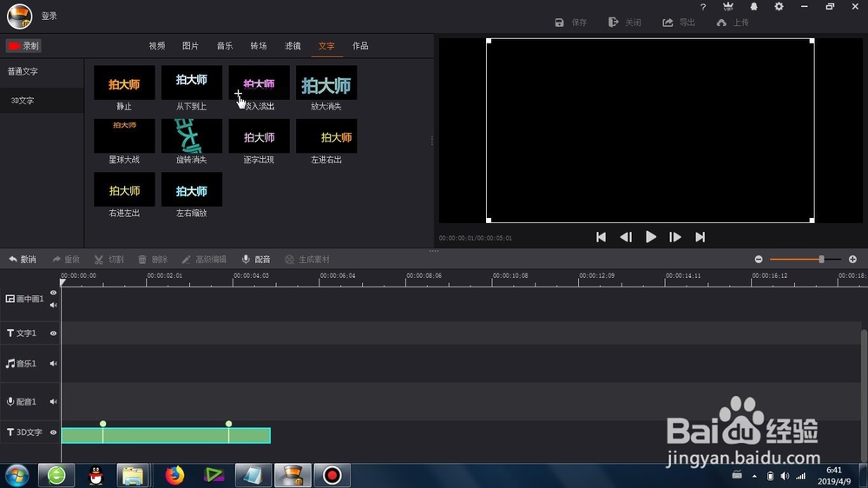Step forward one frame in preview
This screenshot has width=868, height=488.
pyautogui.click(x=675, y=237)
